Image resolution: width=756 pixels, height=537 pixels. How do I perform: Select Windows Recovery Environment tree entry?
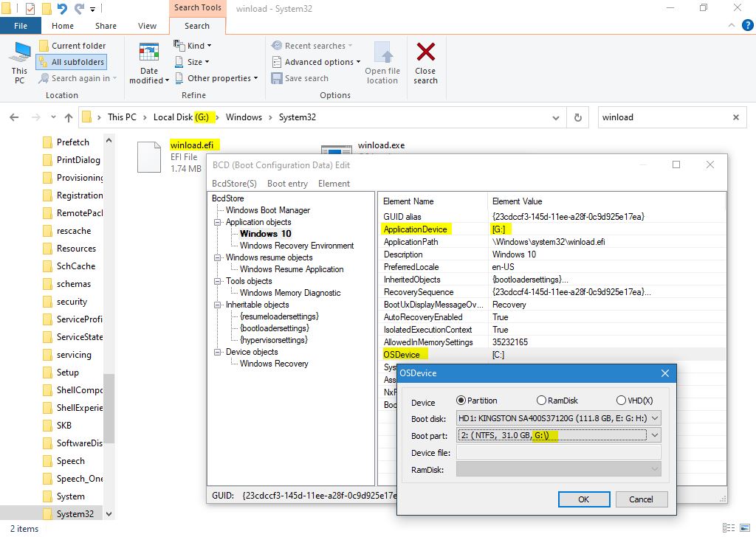coord(296,246)
